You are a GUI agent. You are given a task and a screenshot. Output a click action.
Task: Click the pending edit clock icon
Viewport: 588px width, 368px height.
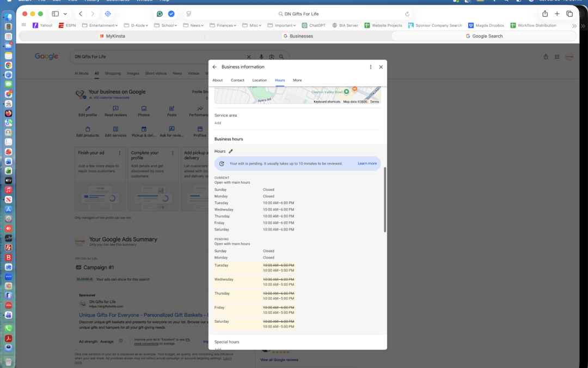tap(222, 164)
